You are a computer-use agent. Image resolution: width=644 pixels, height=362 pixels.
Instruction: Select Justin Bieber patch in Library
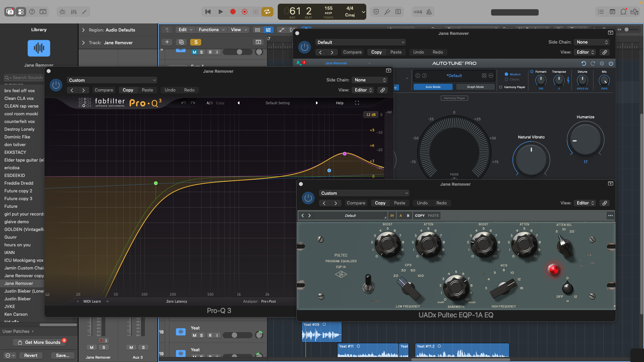coord(17,299)
